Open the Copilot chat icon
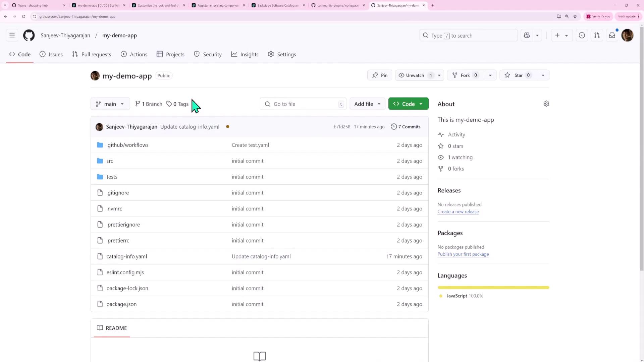Screen dimensions: 644x362 pos(527,35)
